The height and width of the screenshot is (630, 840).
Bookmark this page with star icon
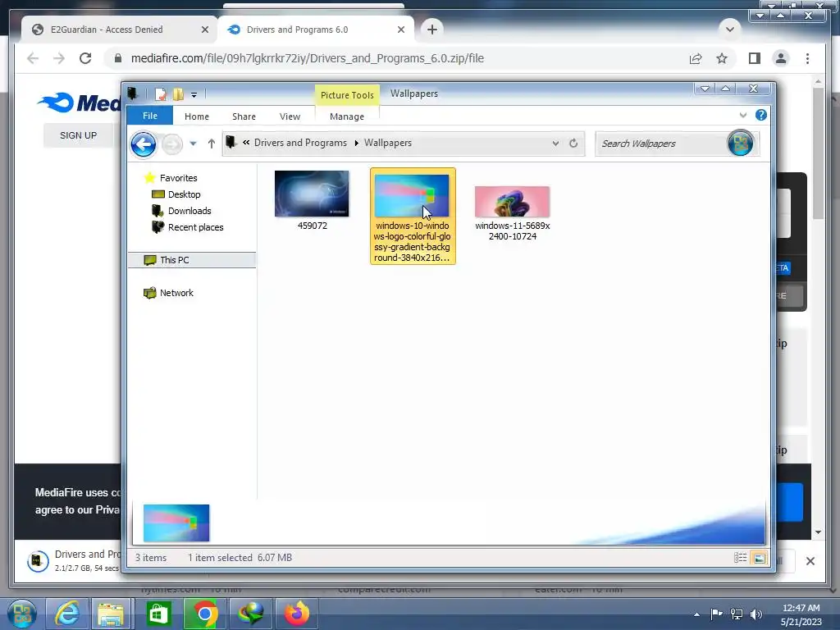722,58
